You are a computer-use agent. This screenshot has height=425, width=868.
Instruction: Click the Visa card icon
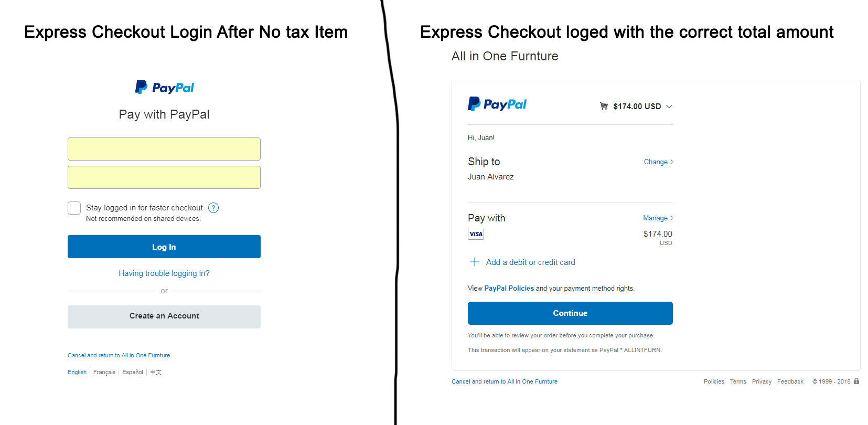pyautogui.click(x=476, y=234)
